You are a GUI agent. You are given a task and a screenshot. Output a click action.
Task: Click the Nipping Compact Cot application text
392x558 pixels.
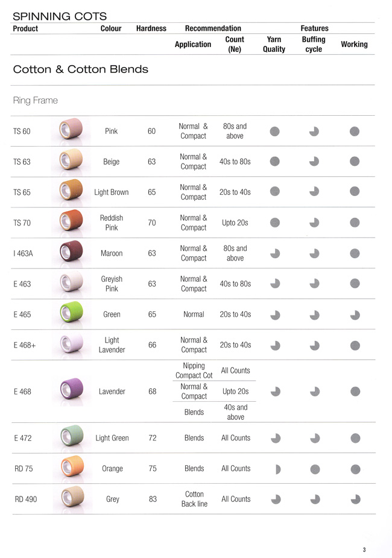click(x=194, y=370)
